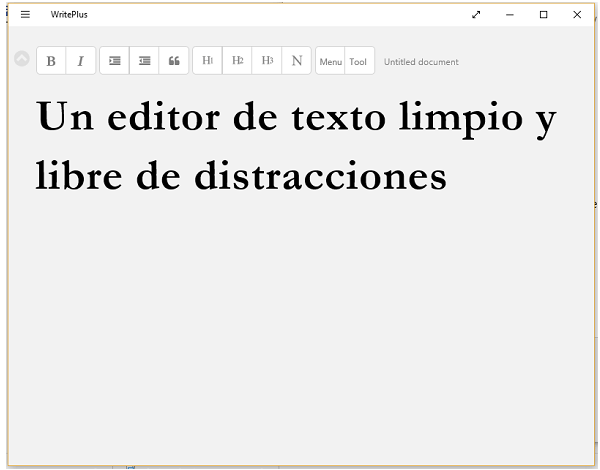
Task: Apply Heading 3 style (H3)
Action: [267, 60]
